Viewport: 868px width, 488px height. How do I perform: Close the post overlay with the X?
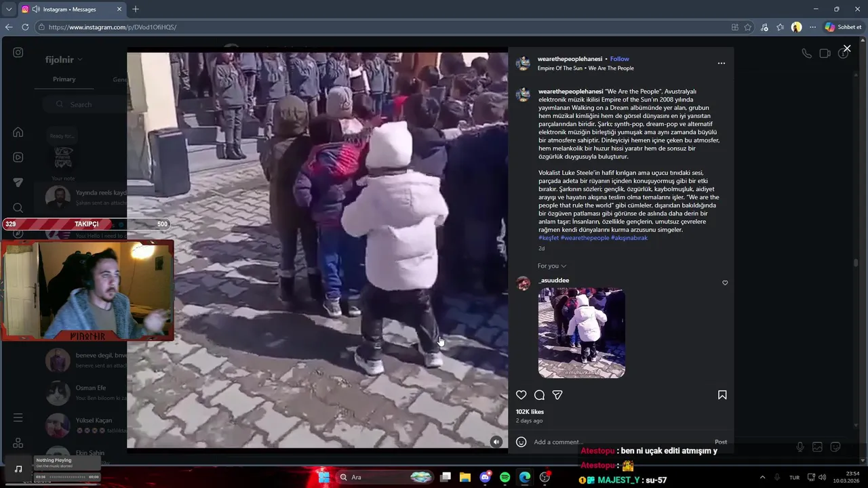pyautogui.click(x=846, y=48)
